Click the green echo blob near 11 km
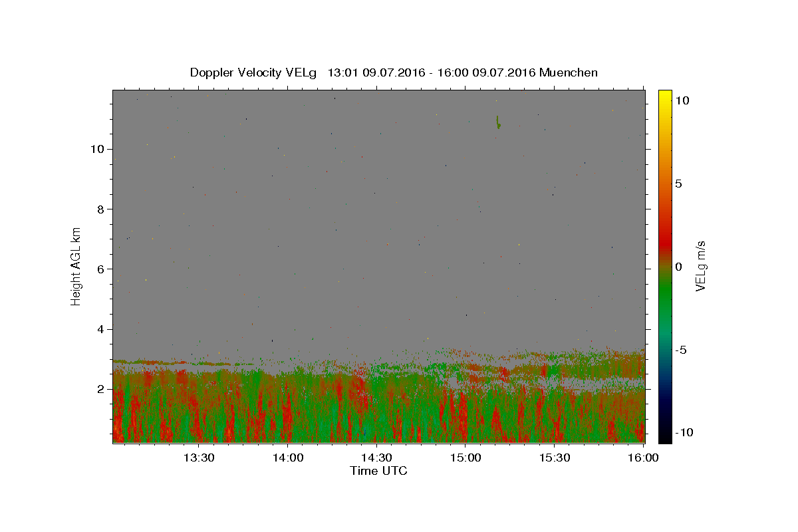This screenshot has height=532, width=798. click(x=498, y=122)
